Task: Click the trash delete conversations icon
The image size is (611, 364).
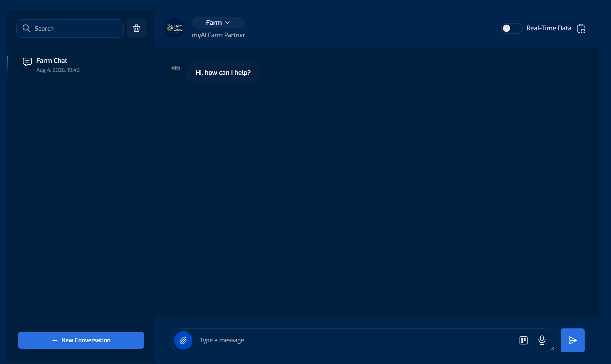Action: (137, 28)
